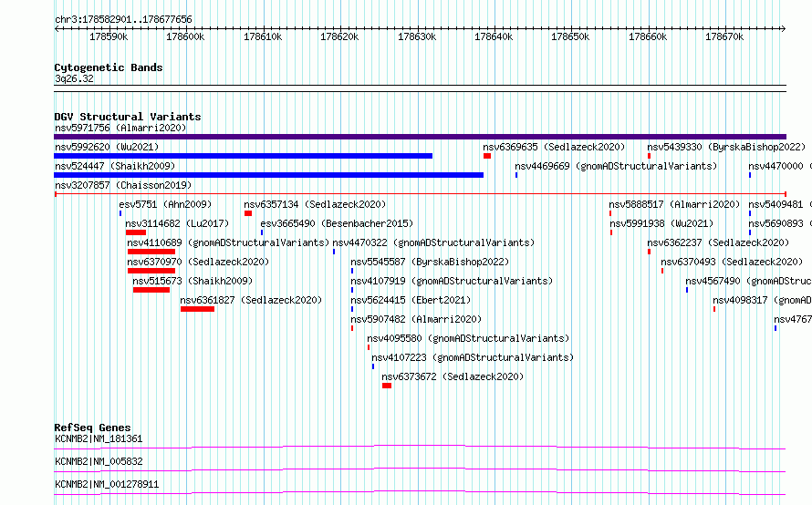Screen dimensions: 812x505
Task: Select the red marker under nsv6369635
Action: [487, 156]
